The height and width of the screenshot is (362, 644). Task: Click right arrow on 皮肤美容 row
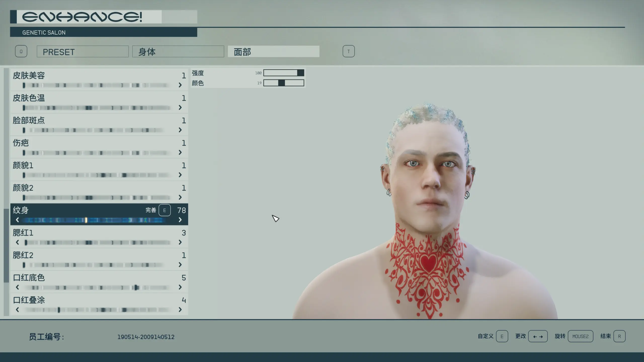180,85
